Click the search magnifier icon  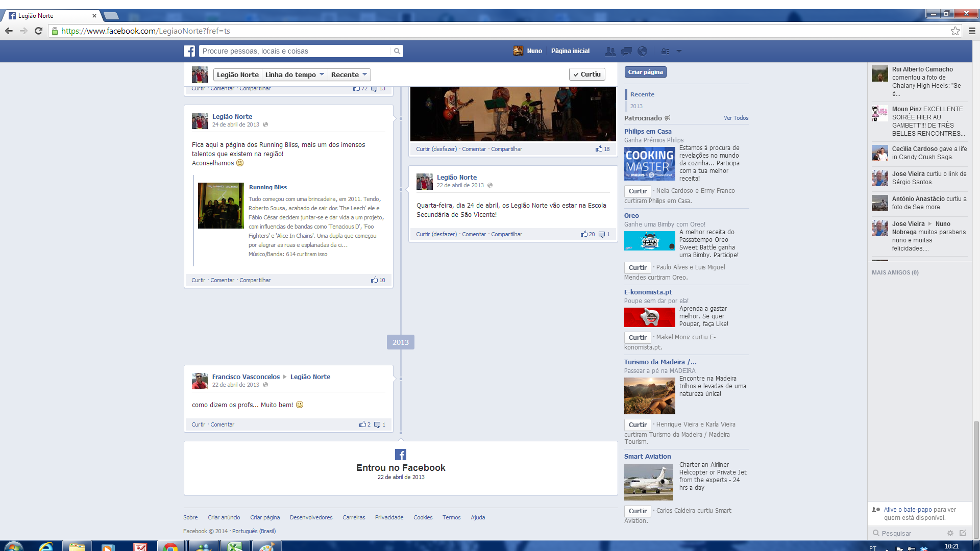tap(397, 51)
